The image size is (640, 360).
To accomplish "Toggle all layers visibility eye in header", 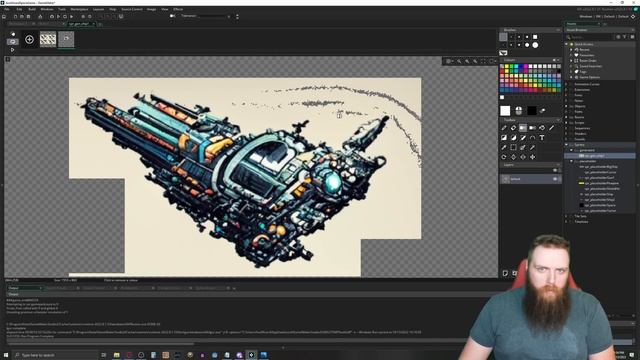I will tap(555, 170).
